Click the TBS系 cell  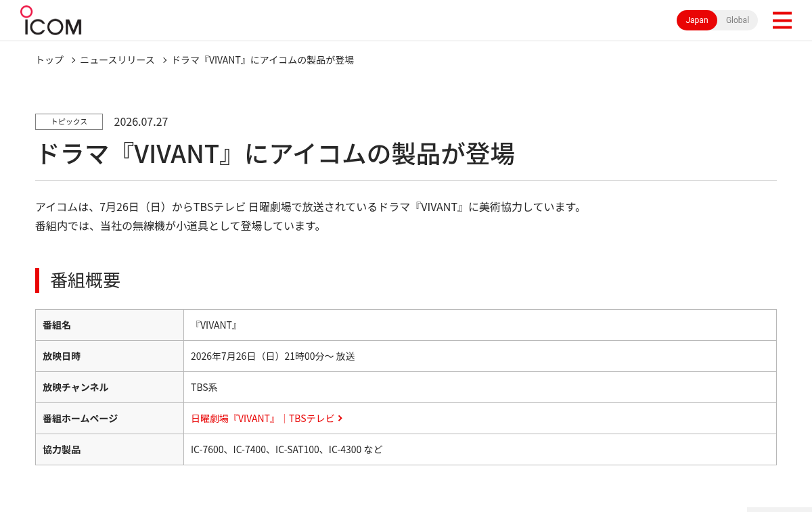(x=480, y=388)
